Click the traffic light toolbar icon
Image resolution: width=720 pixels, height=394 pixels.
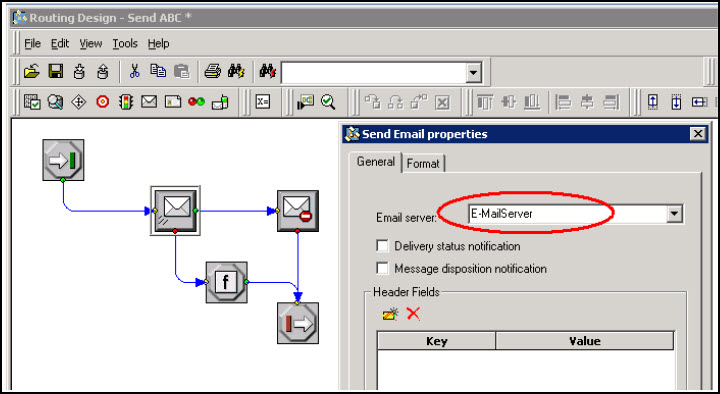click(x=125, y=102)
